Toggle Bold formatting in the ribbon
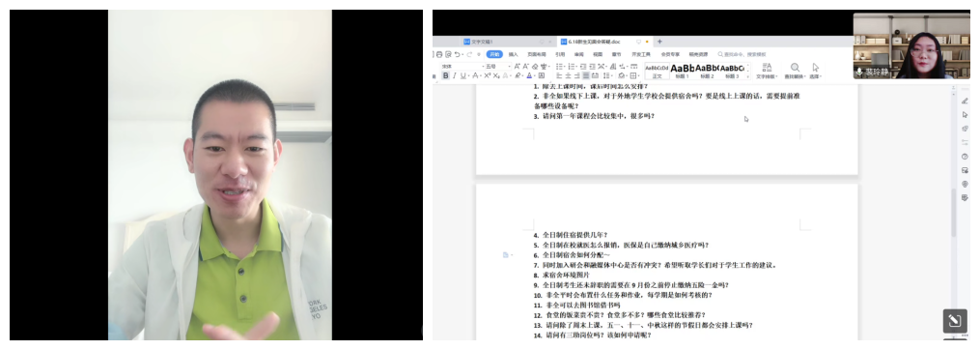 (446, 75)
